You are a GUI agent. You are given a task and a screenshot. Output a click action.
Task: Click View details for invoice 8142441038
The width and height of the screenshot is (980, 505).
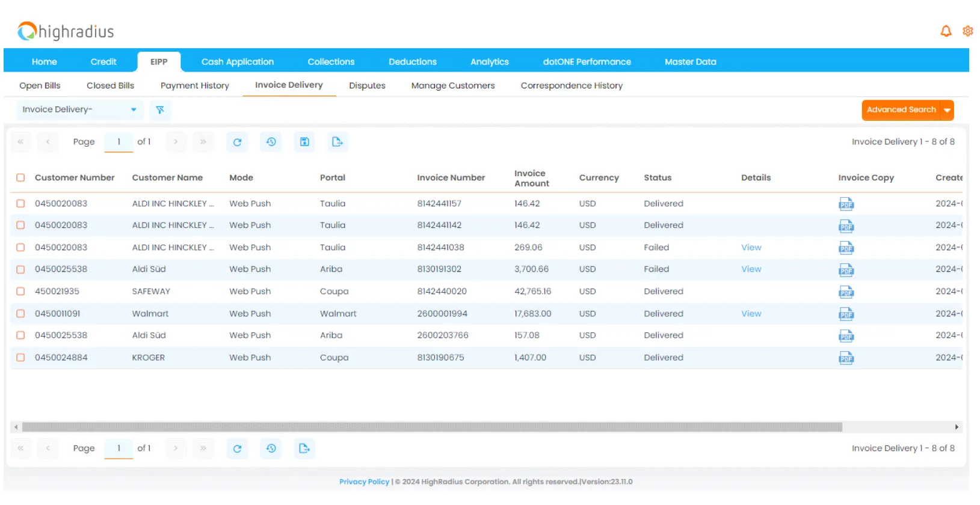[x=751, y=248]
